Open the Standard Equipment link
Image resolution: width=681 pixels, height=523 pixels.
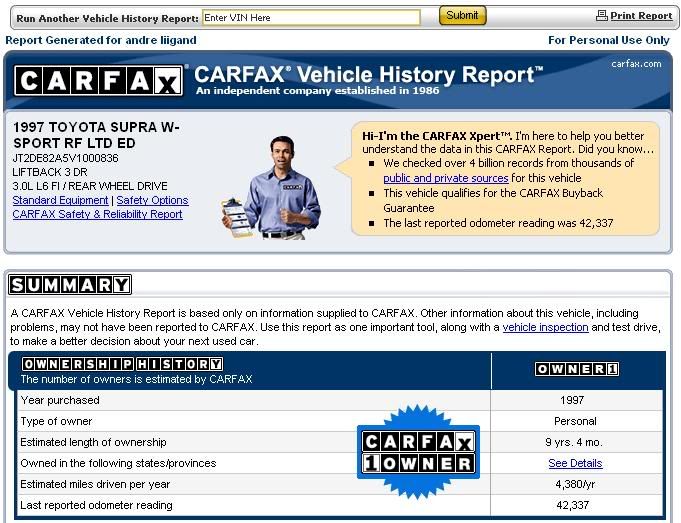[60, 200]
